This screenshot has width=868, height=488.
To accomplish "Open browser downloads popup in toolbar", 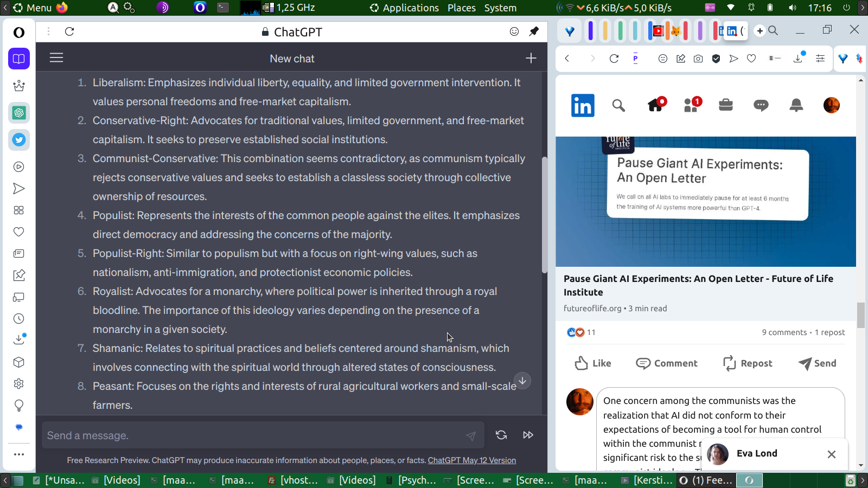I will [x=799, y=57].
